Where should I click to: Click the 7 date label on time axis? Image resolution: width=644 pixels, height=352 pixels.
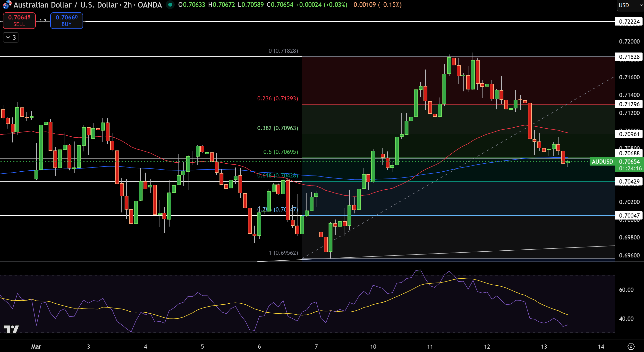tap(316, 346)
